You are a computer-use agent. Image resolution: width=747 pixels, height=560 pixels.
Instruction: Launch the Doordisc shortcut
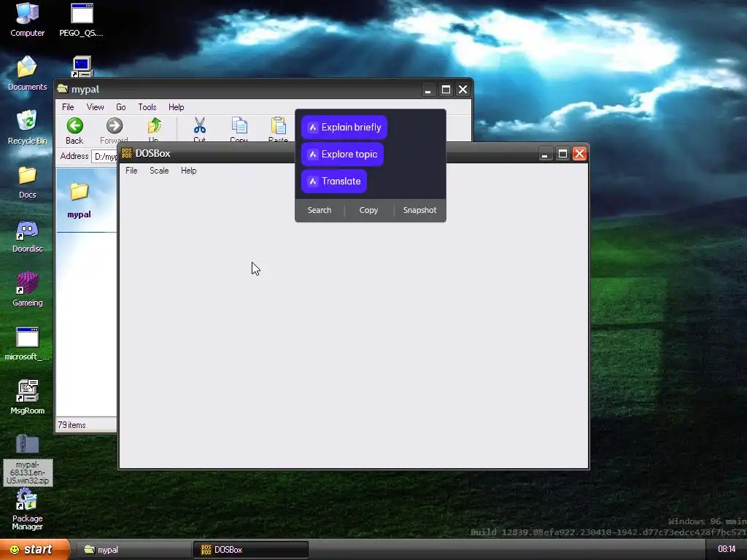coord(27,236)
